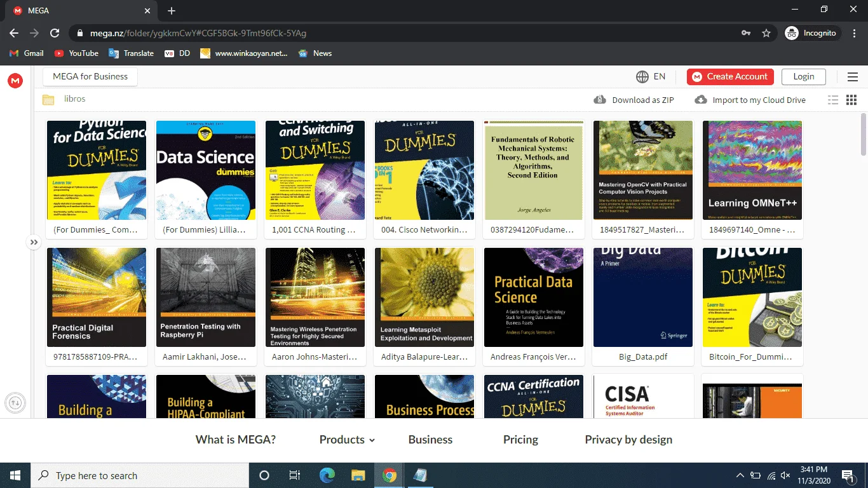The width and height of the screenshot is (868, 488).
Task: Select CCNA Routing and Switching thumbnail
Action: coord(315,170)
